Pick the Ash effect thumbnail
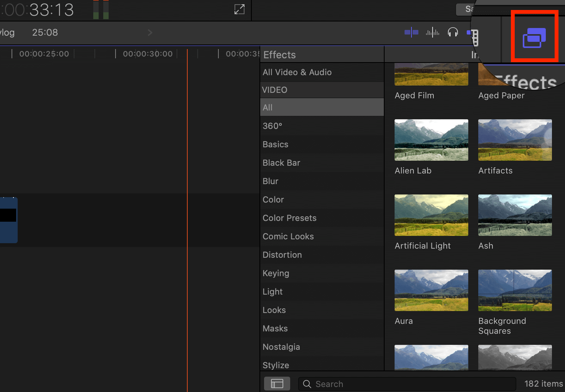 point(515,215)
